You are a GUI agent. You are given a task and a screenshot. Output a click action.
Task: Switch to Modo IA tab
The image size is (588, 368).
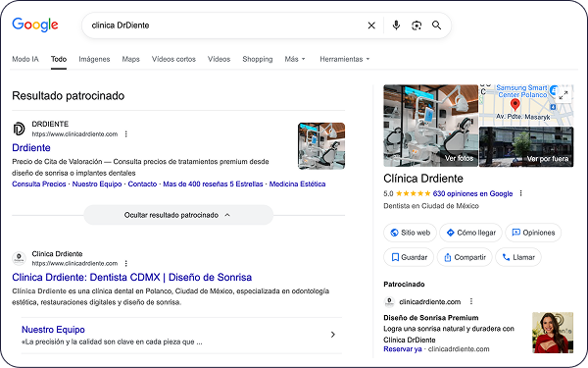25,59
